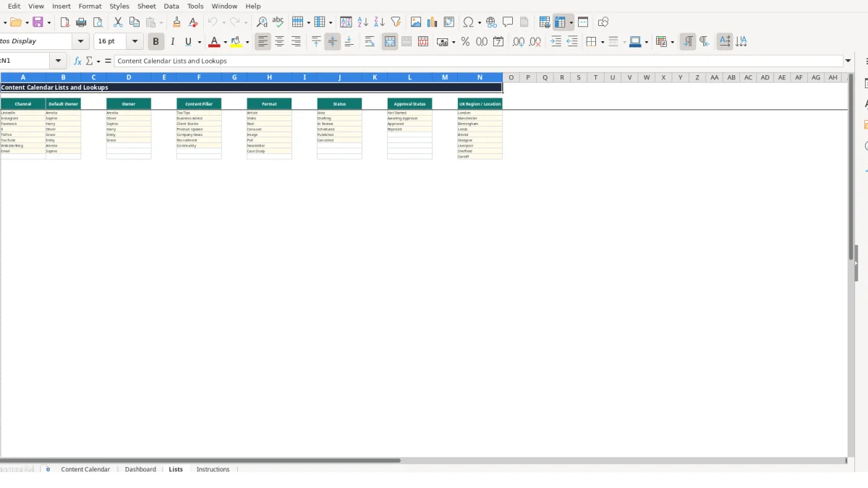The width and height of the screenshot is (868, 488).
Task: Expand the Name Box dropdown
Action: [x=59, y=61]
